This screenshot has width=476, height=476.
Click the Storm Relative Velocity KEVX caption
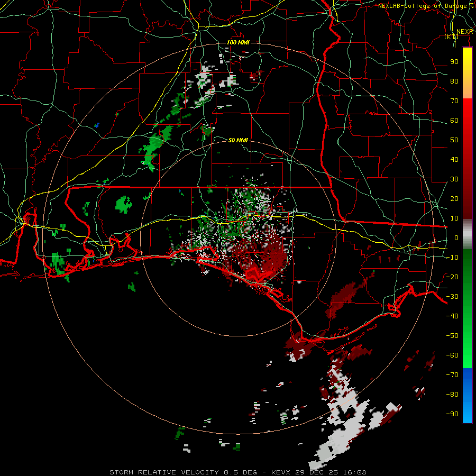pyautogui.click(x=238, y=472)
